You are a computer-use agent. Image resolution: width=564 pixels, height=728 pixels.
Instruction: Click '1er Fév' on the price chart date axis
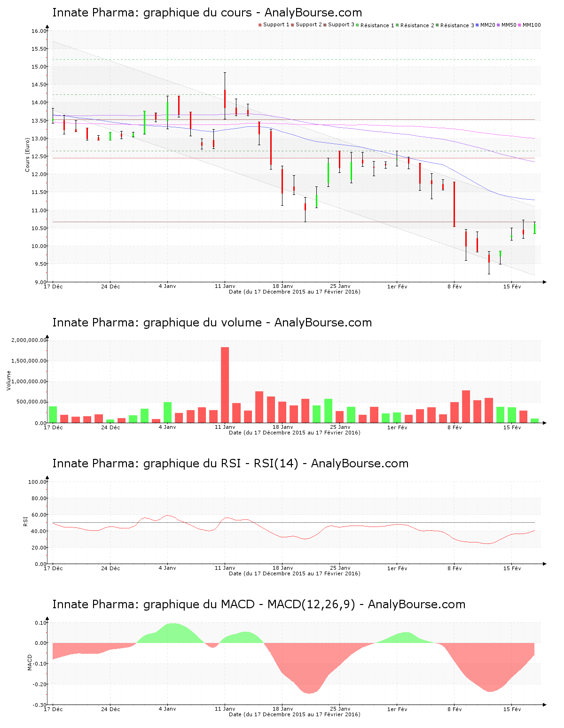tap(397, 287)
